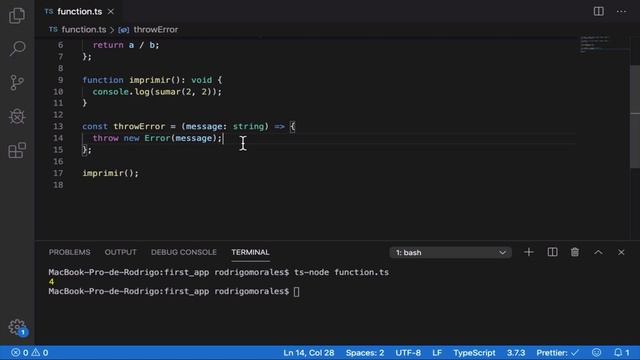
Task: Click the feedback smiley icon
Action: [x=596, y=352]
